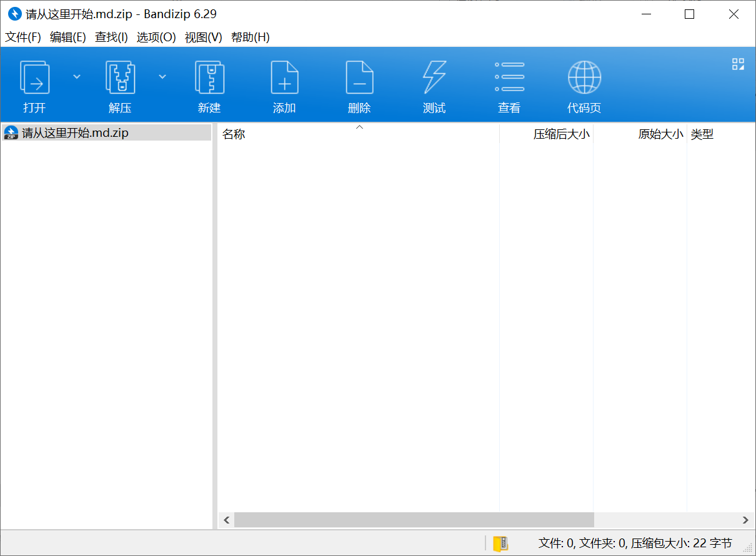Click the horizontal scrollbar right arrow
Screen dimensions: 756x556
click(x=745, y=520)
